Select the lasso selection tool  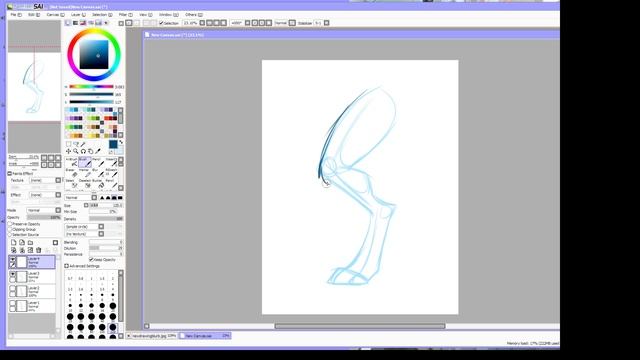tap(76, 144)
